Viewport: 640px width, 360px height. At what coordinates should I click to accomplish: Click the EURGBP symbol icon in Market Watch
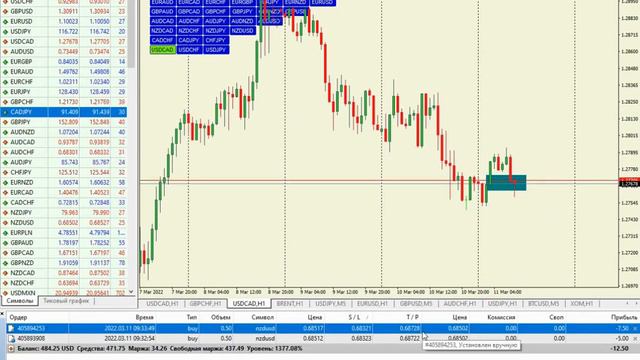pos(5,62)
